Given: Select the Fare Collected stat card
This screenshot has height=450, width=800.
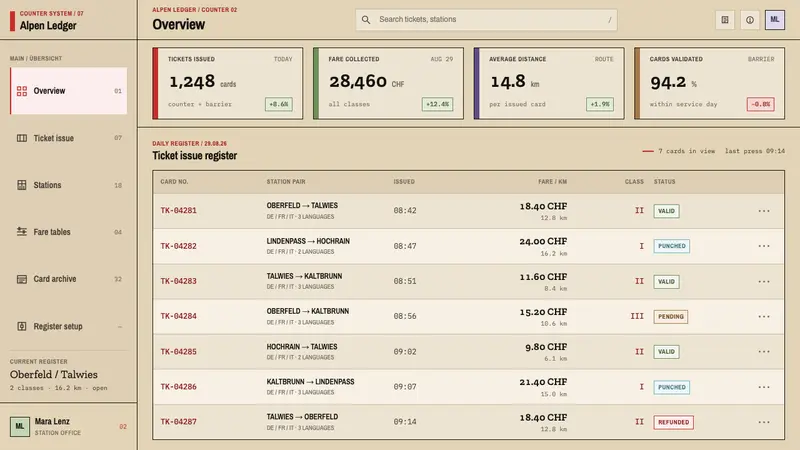Looking at the screenshot, I should pyautogui.click(x=388, y=84).
